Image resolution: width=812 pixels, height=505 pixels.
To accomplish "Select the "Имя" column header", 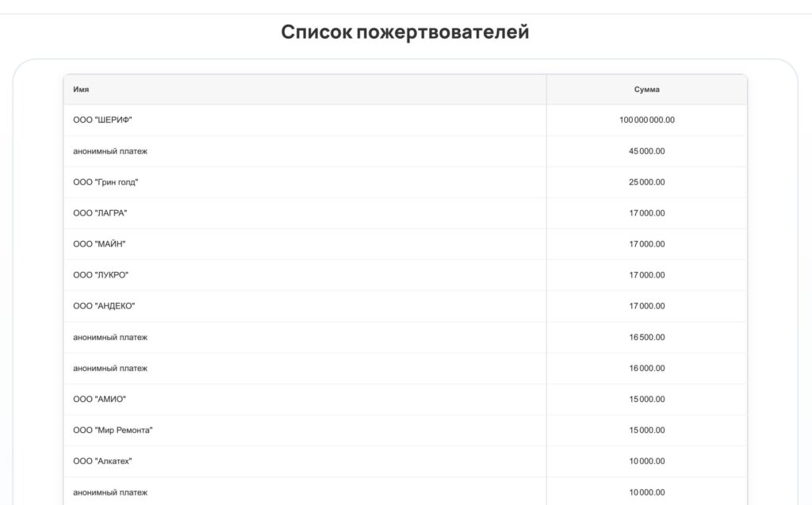I will [81, 90].
